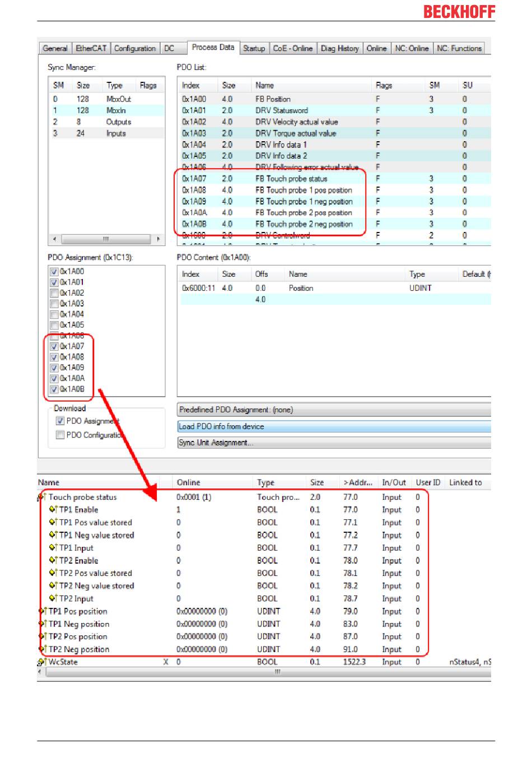532x767 pixels.
Task: Select DRV Velocity actual value PDO
Action: [334, 122]
